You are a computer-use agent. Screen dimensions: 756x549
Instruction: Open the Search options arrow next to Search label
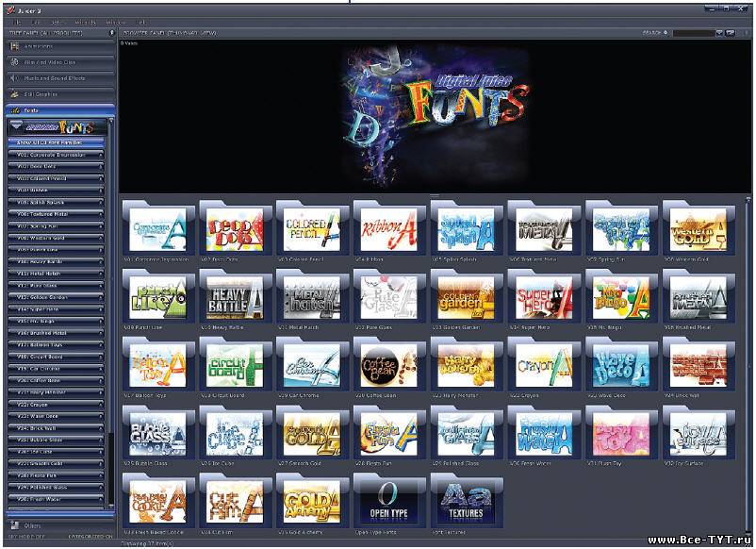tap(666, 33)
